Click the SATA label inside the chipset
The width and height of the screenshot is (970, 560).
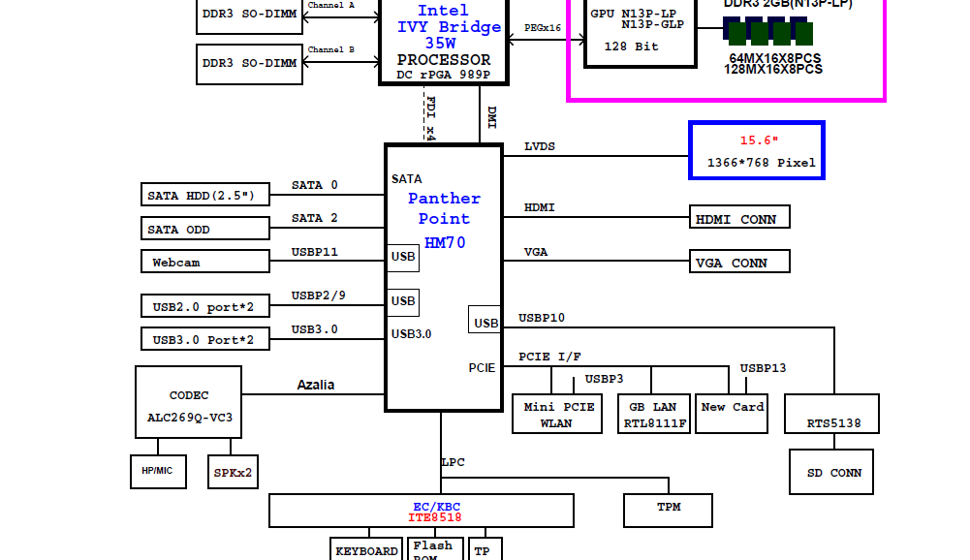tap(406, 179)
